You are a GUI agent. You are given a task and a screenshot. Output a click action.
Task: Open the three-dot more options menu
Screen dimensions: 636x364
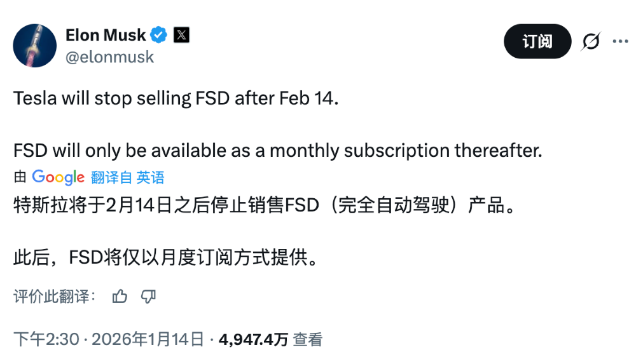pos(620,42)
